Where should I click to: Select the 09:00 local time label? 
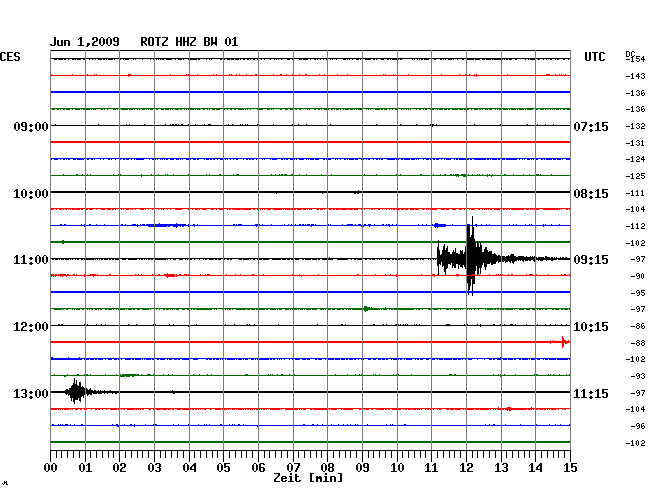click(31, 126)
